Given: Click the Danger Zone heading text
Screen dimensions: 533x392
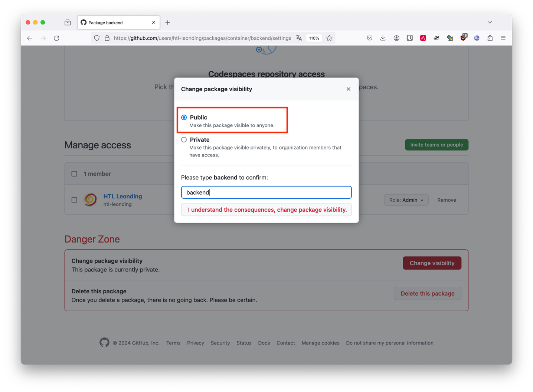Looking at the screenshot, I should (92, 239).
